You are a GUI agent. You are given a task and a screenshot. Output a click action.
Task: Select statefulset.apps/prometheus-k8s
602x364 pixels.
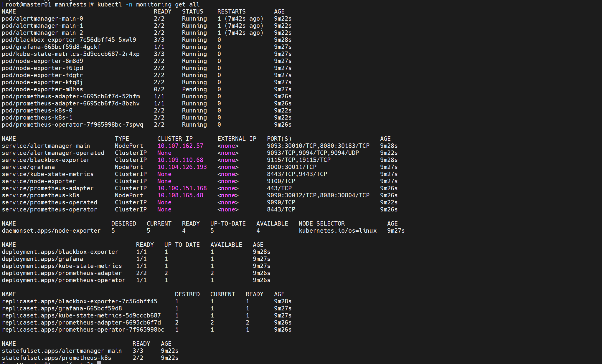(x=57, y=358)
